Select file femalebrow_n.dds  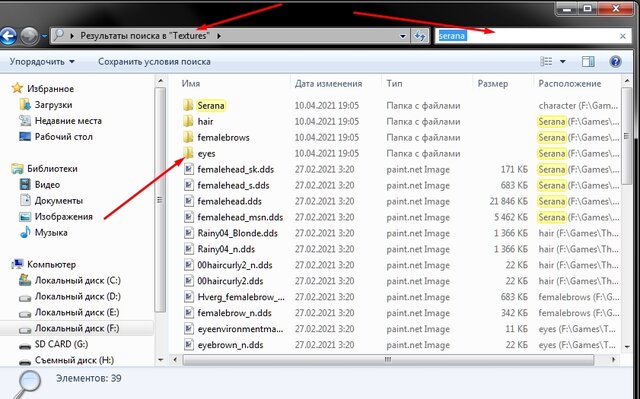pyautogui.click(x=235, y=313)
